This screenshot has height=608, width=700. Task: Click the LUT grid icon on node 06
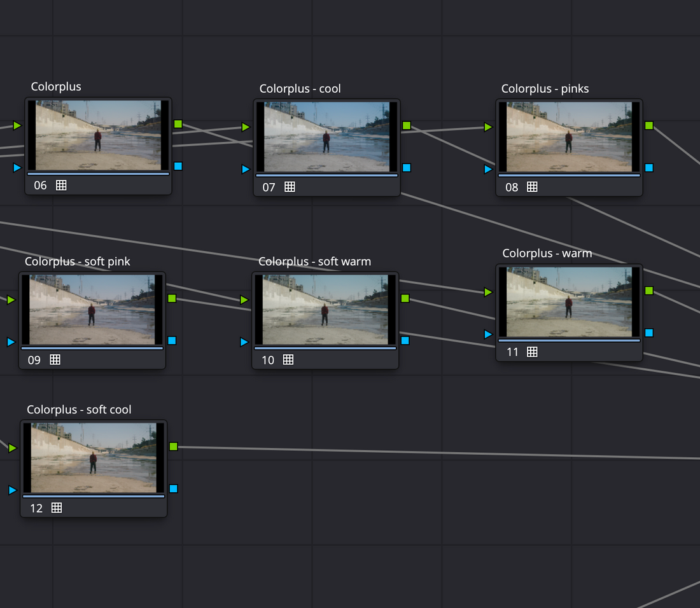point(61,185)
